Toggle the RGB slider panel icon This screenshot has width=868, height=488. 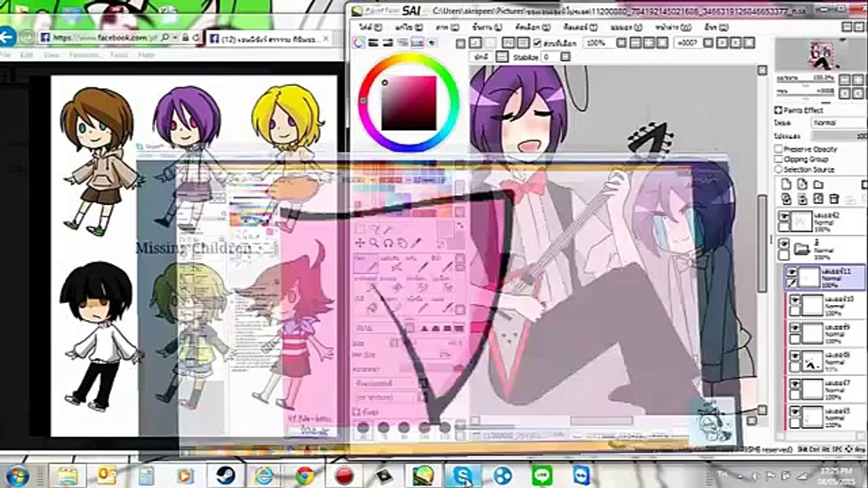click(374, 43)
